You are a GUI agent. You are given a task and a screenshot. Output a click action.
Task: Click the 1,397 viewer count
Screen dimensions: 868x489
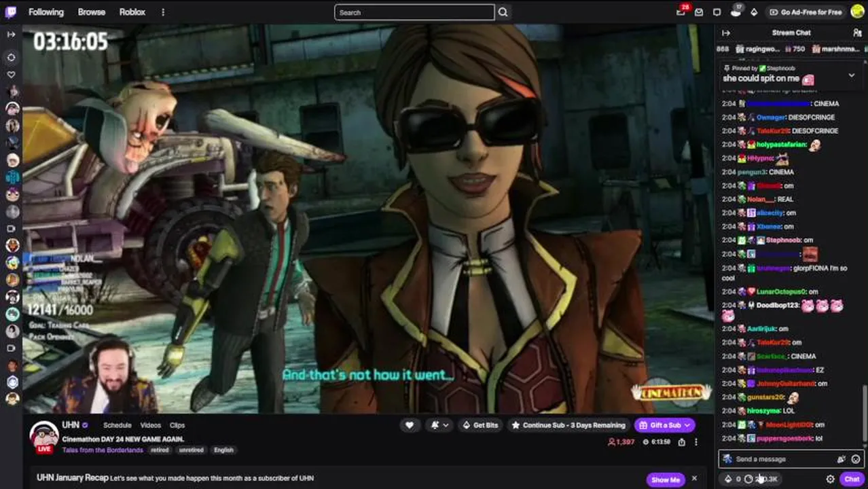coord(621,442)
